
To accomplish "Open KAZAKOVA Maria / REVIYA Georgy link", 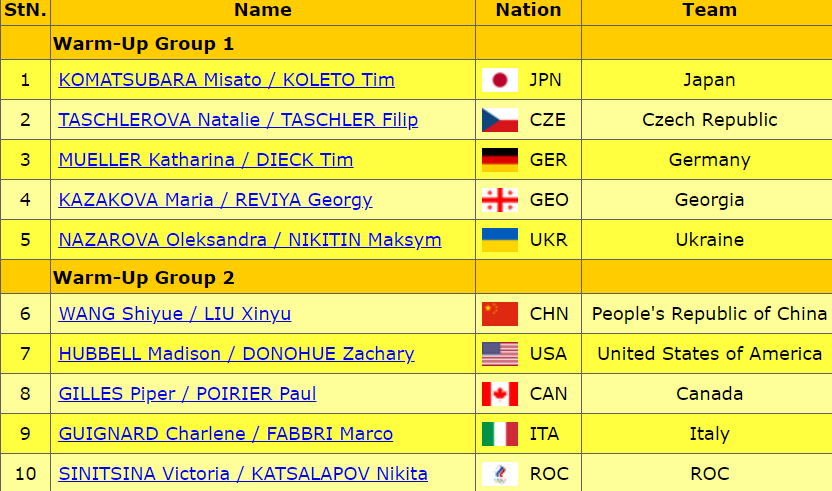I will pos(215,200).
